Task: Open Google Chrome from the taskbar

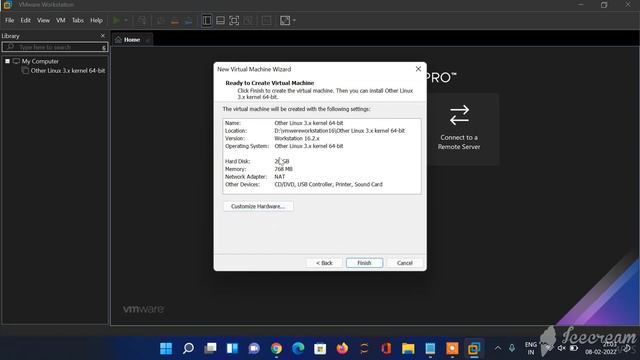Action: pos(276,348)
